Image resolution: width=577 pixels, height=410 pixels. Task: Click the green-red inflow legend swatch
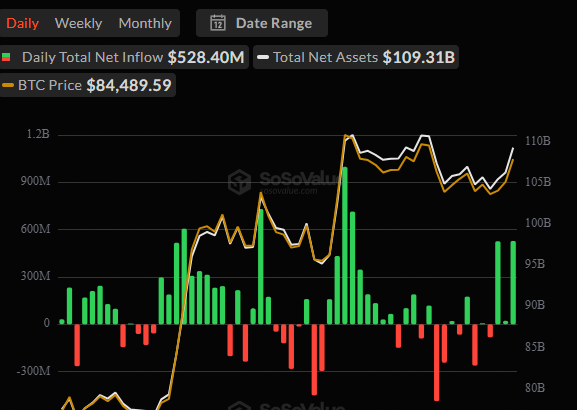coord(6,57)
